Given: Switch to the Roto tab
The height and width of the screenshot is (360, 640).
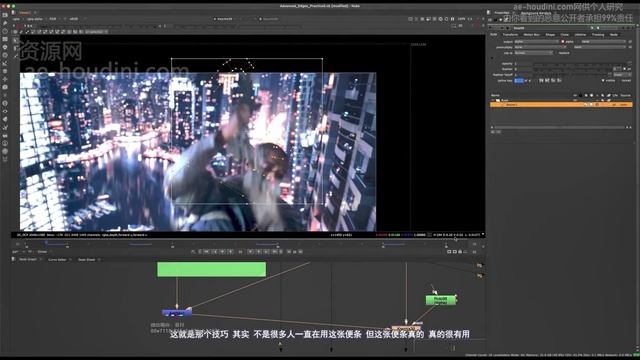Looking at the screenshot, I should [x=494, y=35].
